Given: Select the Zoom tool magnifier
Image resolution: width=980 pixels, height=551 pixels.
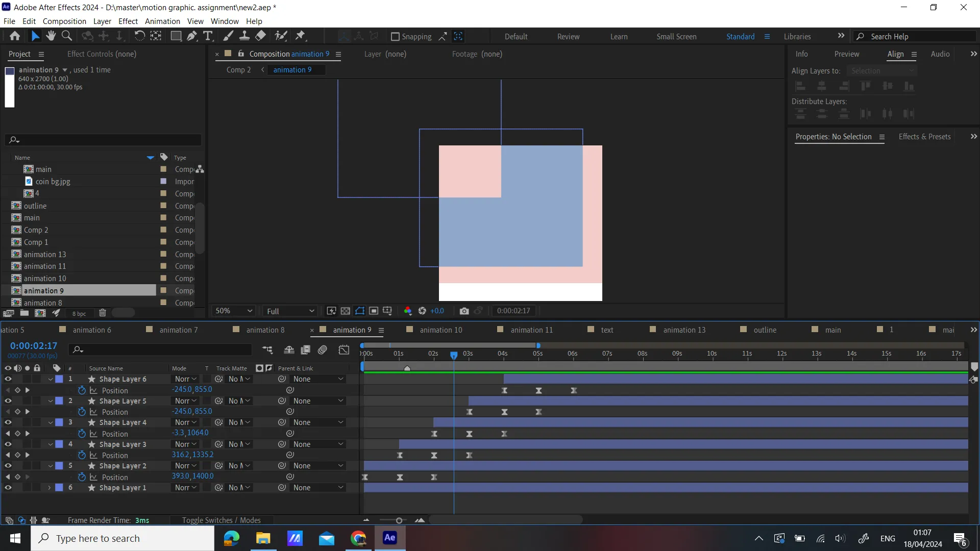Looking at the screenshot, I should pyautogui.click(x=66, y=36).
